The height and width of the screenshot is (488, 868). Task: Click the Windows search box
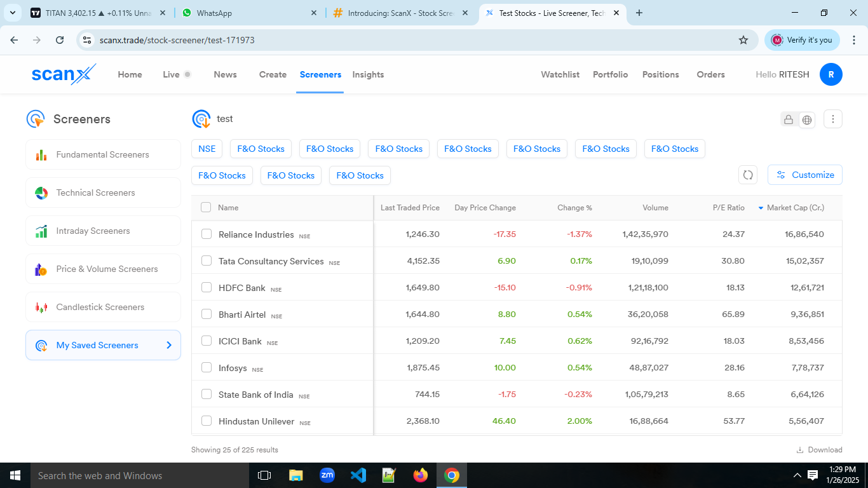click(139, 475)
